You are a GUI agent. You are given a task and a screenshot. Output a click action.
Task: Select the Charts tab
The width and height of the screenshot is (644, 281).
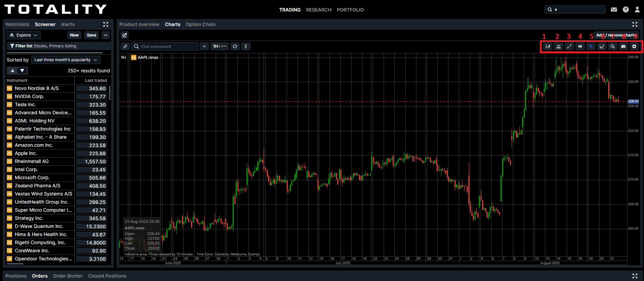(x=173, y=24)
